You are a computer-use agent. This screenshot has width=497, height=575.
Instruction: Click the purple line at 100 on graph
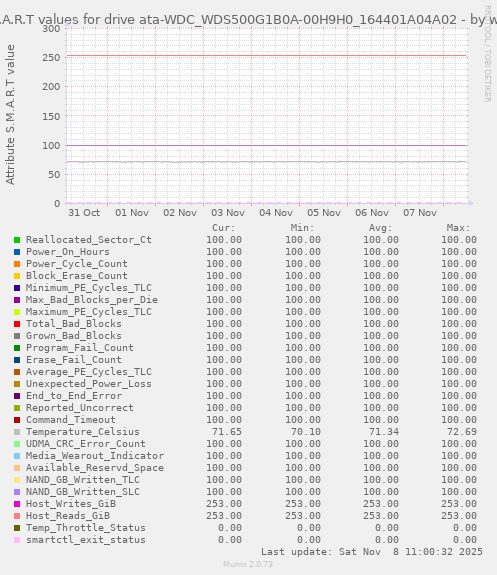click(x=266, y=146)
